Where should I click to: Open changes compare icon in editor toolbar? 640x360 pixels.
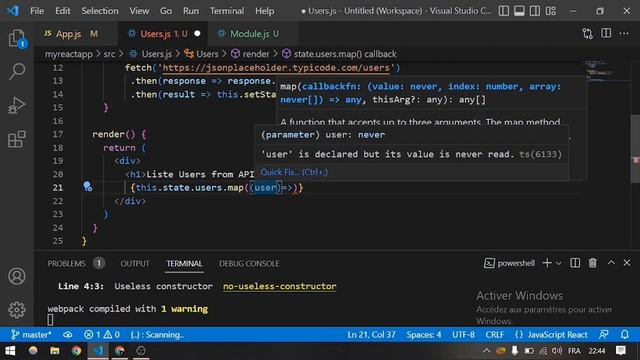click(x=587, y=33)
